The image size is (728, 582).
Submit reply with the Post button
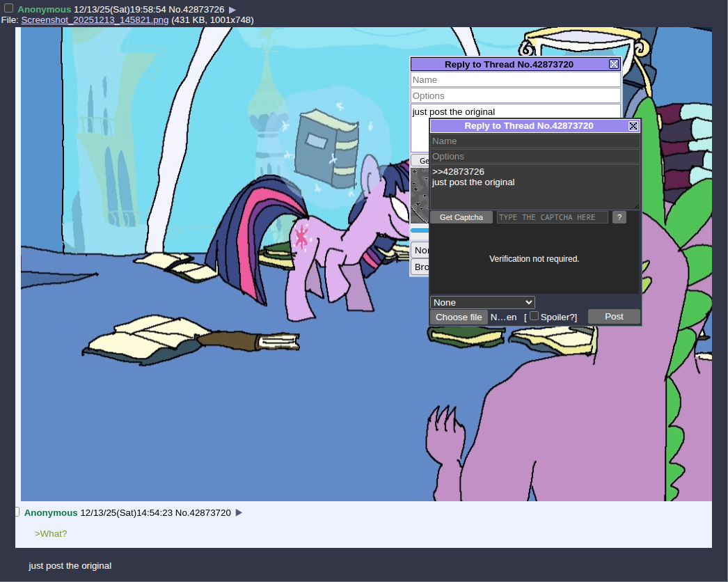[x=614, y=316]
